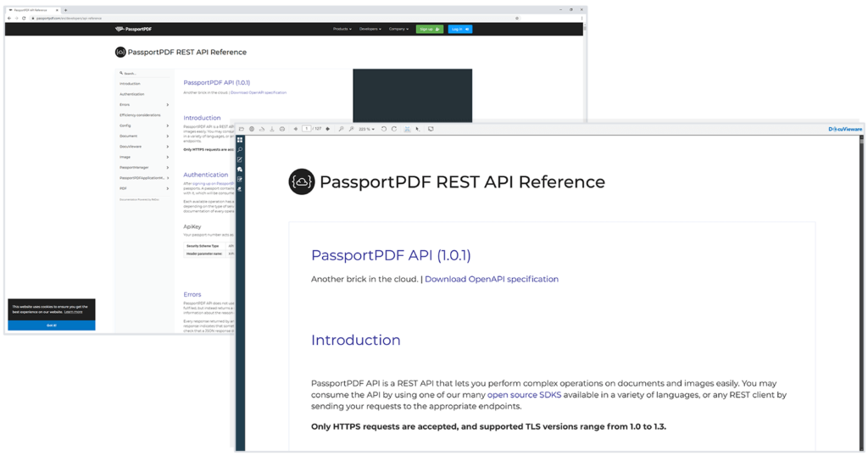Open the thumbnails panel in viewer sidebar
Viewport: 868px width, 456px height.
240,140
